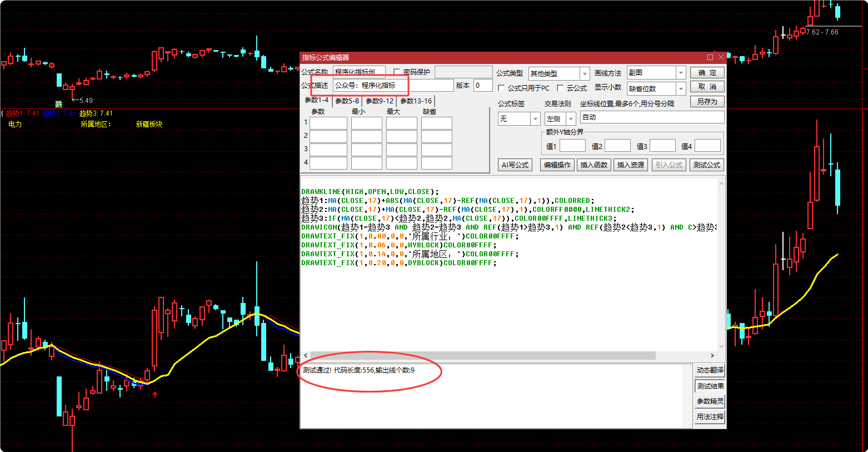The width and height of the screenshot is (868, 452).
Task: Open the 显示小数 dropdown
Action: (680, 89)
